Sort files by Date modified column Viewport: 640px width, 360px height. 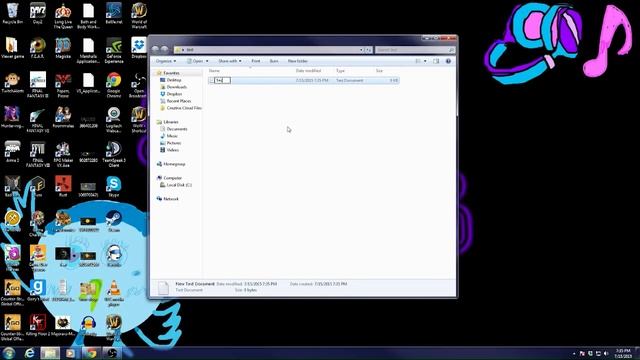pos(308,71)
